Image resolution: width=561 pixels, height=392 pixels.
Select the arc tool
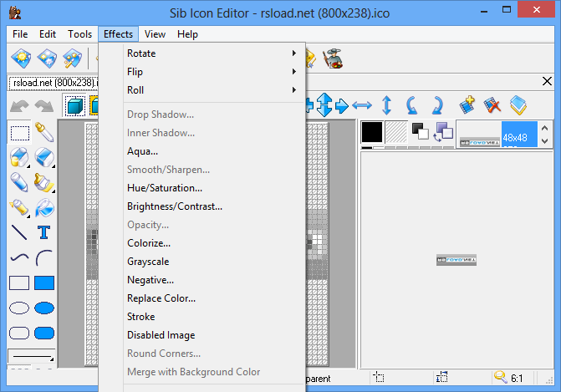coord(44,257)
